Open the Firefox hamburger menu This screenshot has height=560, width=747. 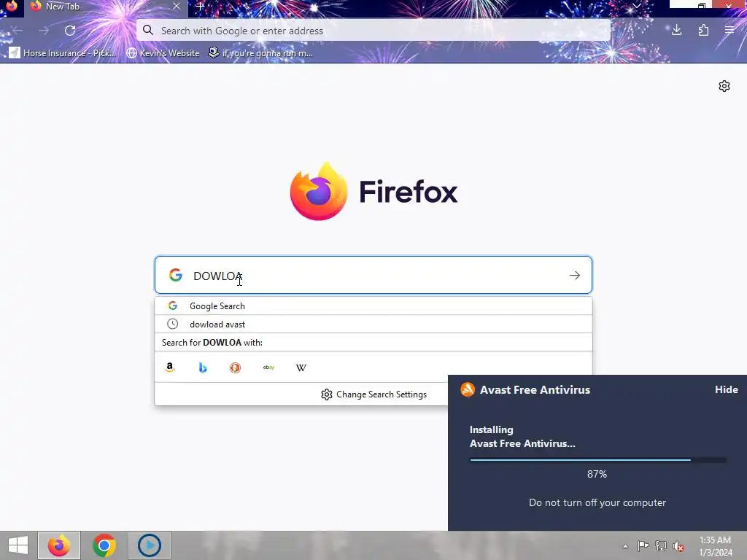729,31
